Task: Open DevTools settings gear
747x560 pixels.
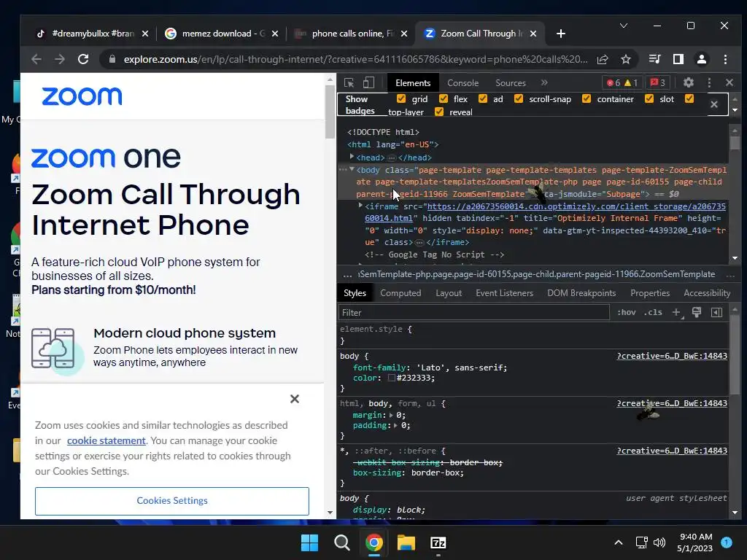Action: click(x=689, y=82)
